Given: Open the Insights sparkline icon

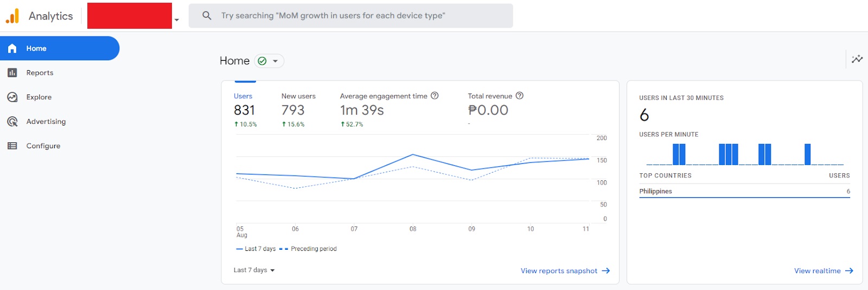Looking at the screenshot, I should 857,59.
